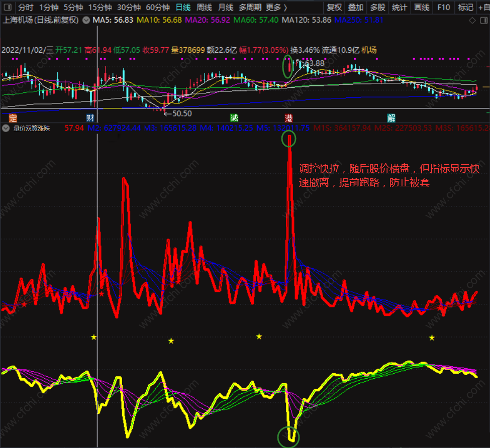
Task: Click the MA250: 51.81 label
Action: (359, 20)
